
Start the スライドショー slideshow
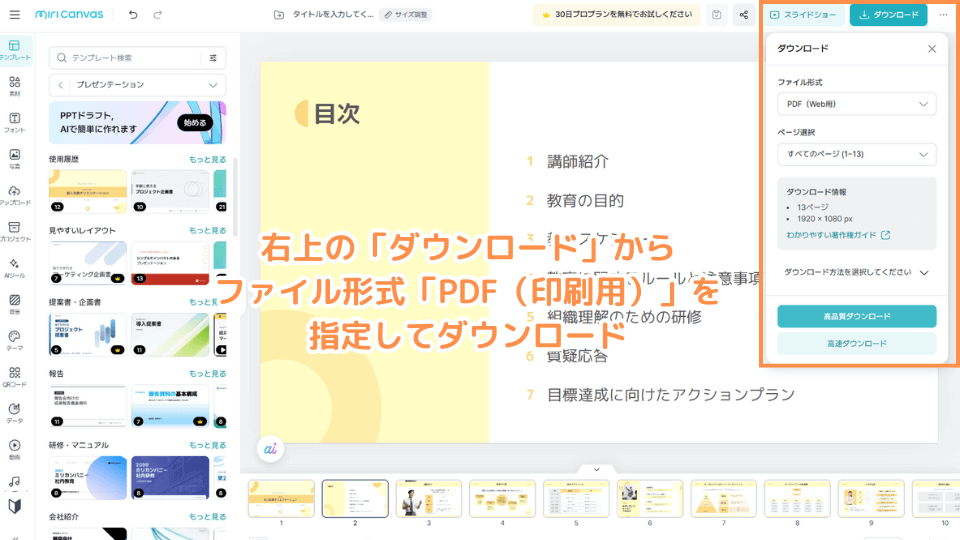(803, 15)
